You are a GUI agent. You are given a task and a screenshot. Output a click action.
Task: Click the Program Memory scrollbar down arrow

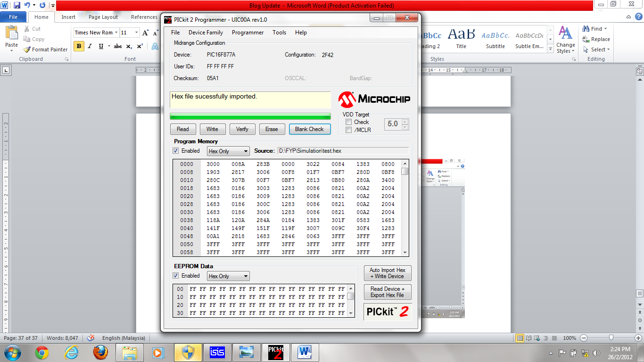pos(405,252)
